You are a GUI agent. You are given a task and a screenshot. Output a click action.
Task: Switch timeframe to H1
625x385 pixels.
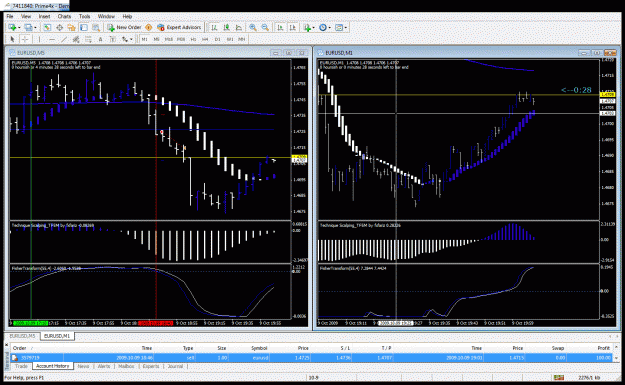point(193,39)
